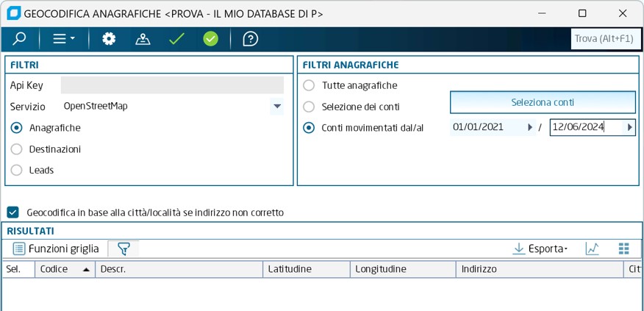
Task: Click the gear settings icon in toolbar
Action: pyautogui.click(x=109, y=39)
